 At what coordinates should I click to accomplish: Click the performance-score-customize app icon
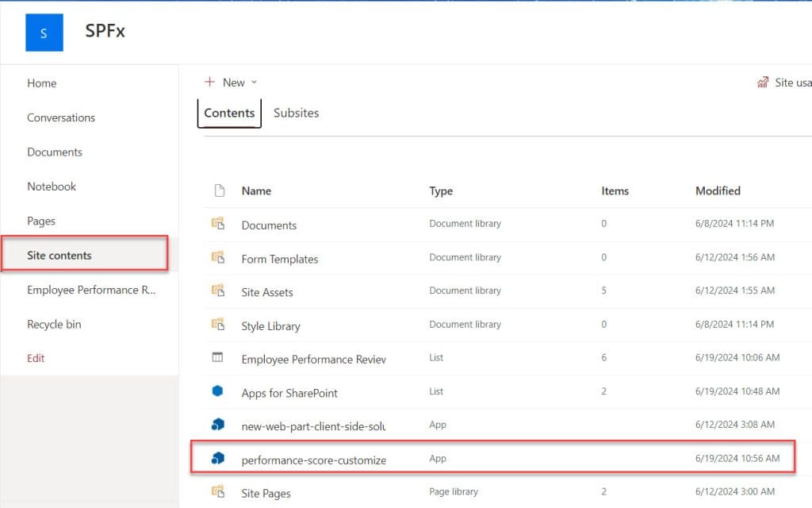point(218,458)
